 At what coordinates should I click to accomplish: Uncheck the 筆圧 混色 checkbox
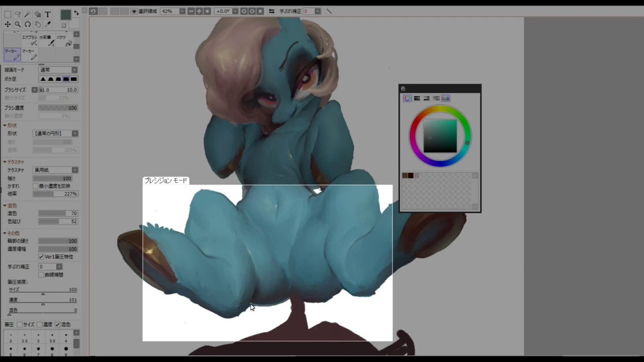point(58,325)
